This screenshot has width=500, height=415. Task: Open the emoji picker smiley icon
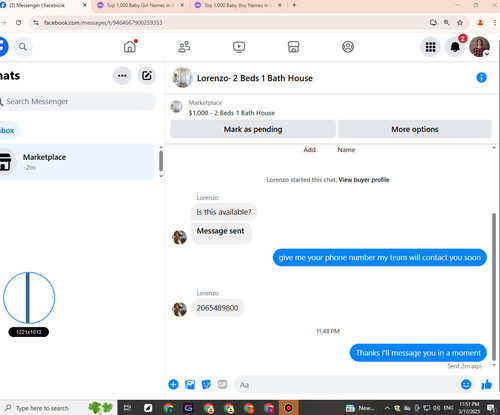click(x=466, y=385)
